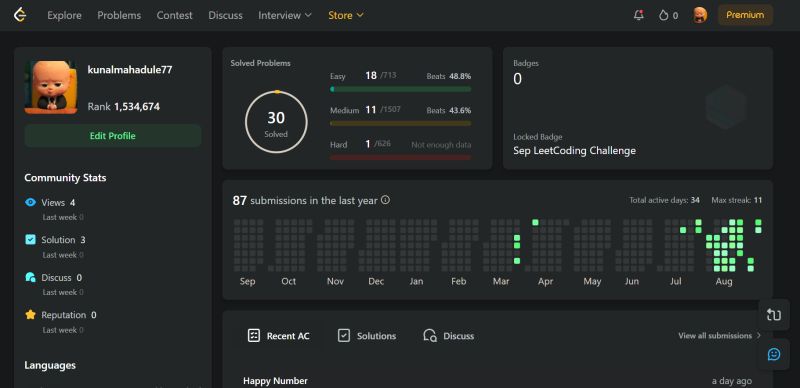
Task: Click the Solution checkmark icon
Action: 31,239
